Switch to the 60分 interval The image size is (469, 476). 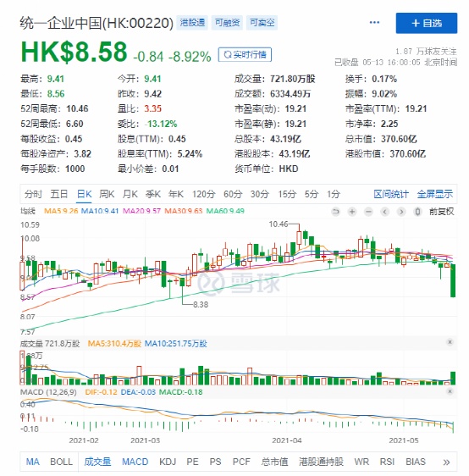tap(233, 194)
